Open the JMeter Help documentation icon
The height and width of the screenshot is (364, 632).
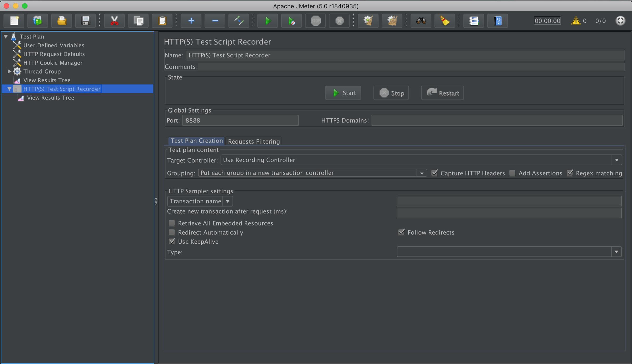pos(498,21)
